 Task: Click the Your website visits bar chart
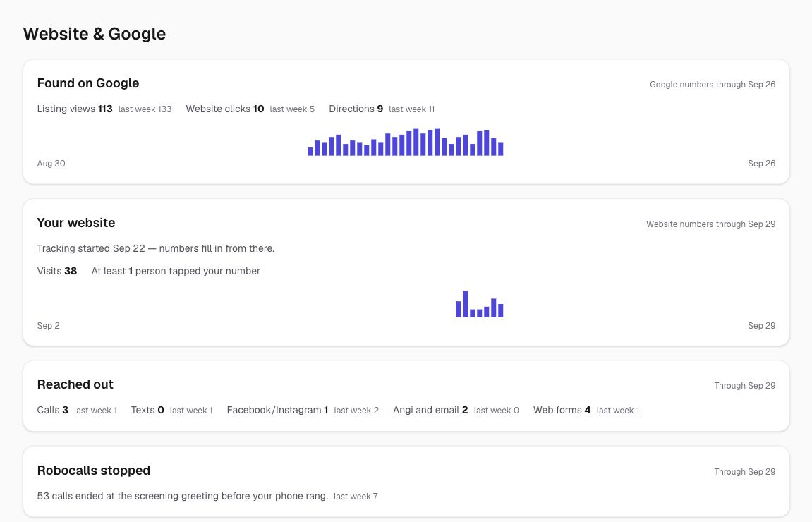pos(480,304)
